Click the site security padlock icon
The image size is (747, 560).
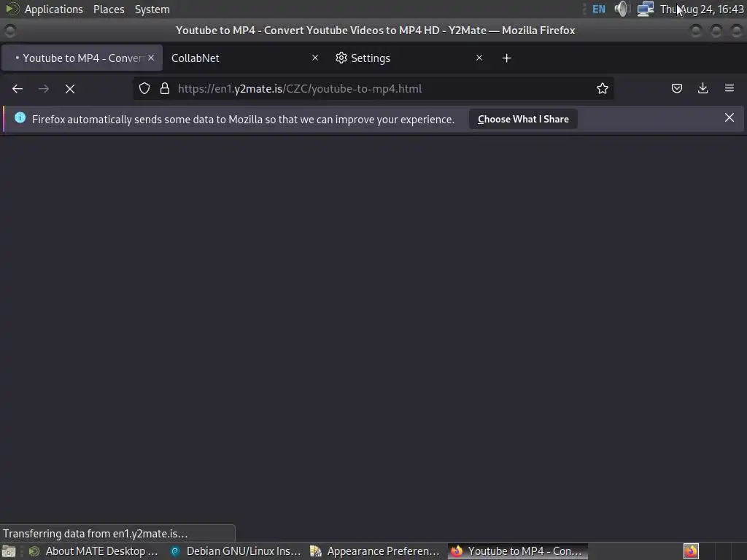pyautogui.click(x=165, y=88)
